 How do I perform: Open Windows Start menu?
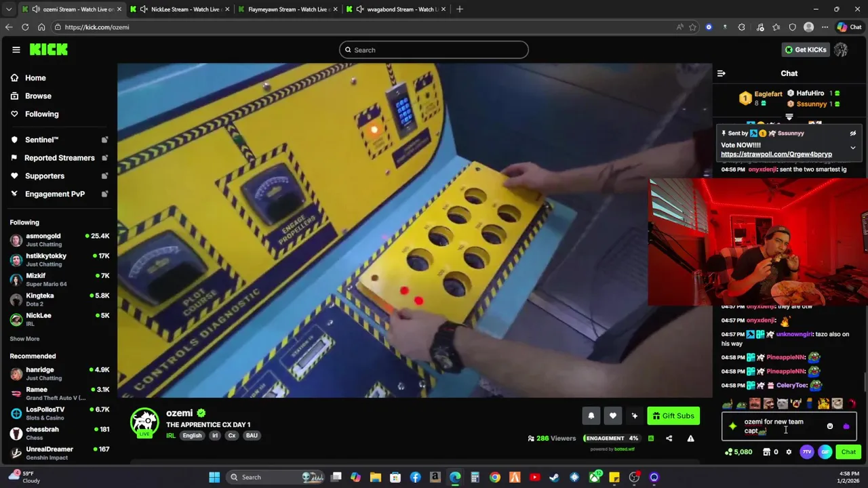click(x=214, y=477)
